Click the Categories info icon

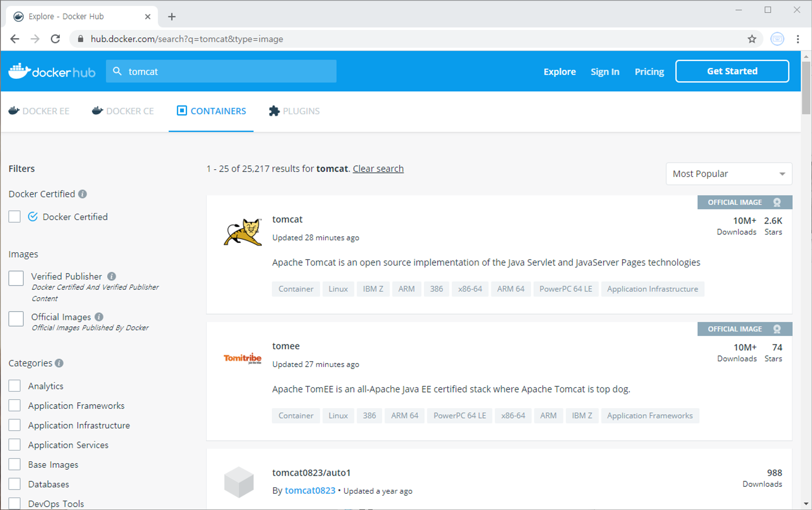(x=59, y=363)
